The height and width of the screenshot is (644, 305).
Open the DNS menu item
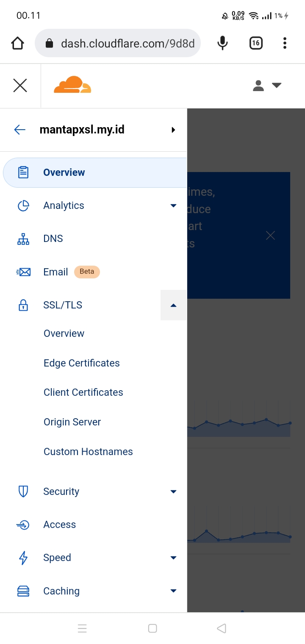53,239
